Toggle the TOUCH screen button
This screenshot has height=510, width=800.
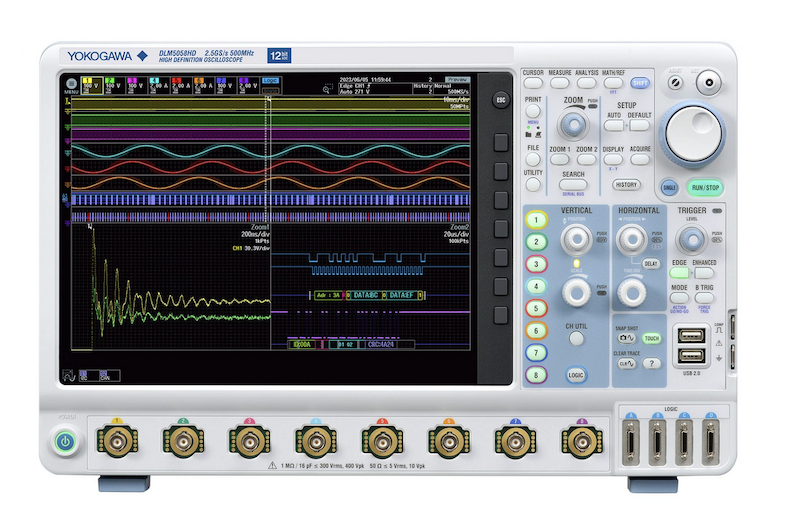click(x=652, y=339)
